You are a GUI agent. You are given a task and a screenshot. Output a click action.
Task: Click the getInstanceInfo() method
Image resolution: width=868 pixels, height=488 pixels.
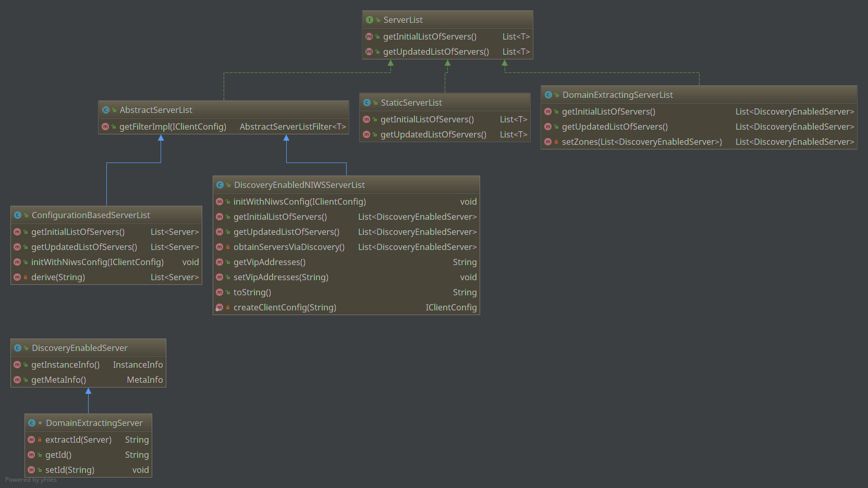(x=65, y=365)
